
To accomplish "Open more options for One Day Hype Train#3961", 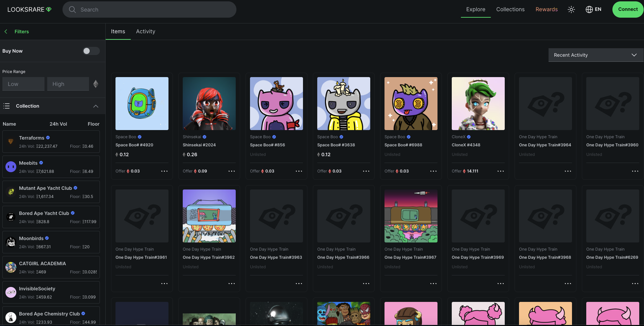I will pyautogui.click(x=164, y=284).
